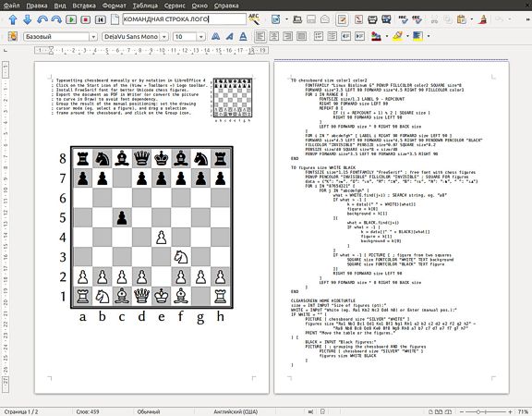The height and width of the screenshot is (416, 532).
Task: Open the font name dropdown DejaVu Sans Mono
Action: pyautogui.click(x=164, y=37)
